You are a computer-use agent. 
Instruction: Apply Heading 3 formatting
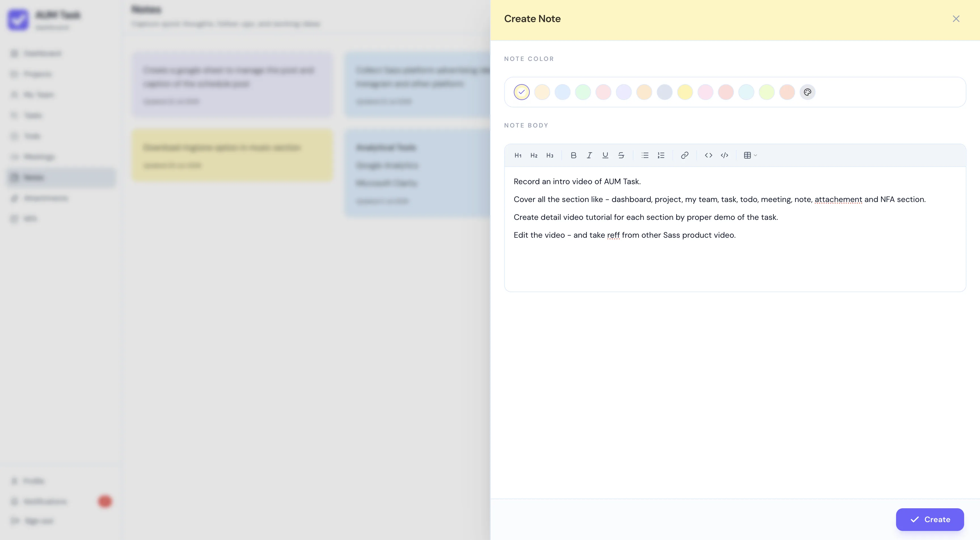550,155
